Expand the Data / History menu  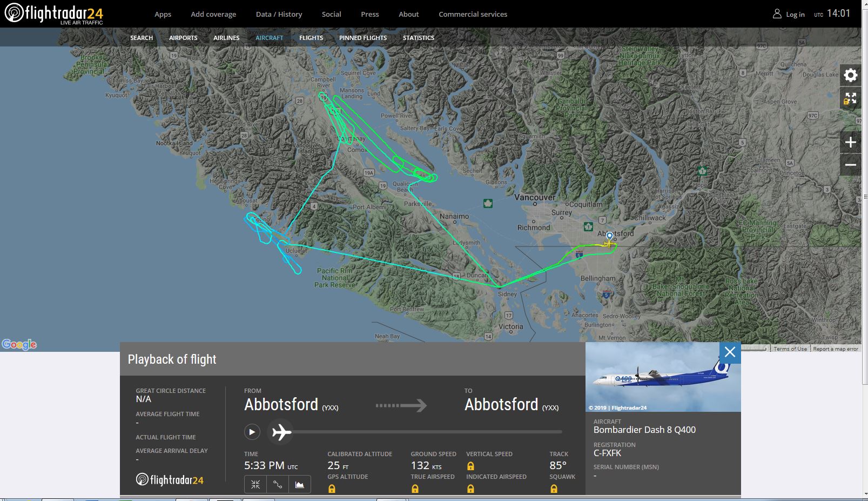[279, 15]
